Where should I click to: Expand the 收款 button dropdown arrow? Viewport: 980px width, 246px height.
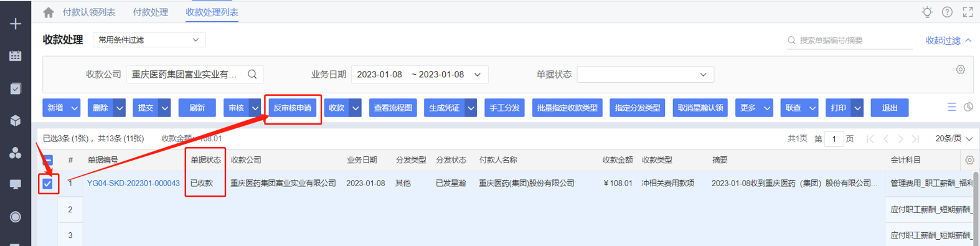pos(356,108)
